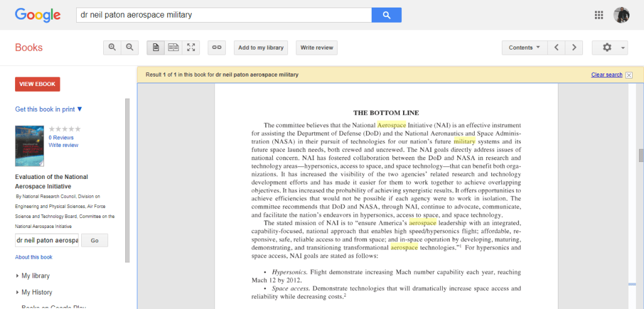The height and width of the screenshot is (309, 644).
Task: Switch to two-page view
Action: [173, 48]
